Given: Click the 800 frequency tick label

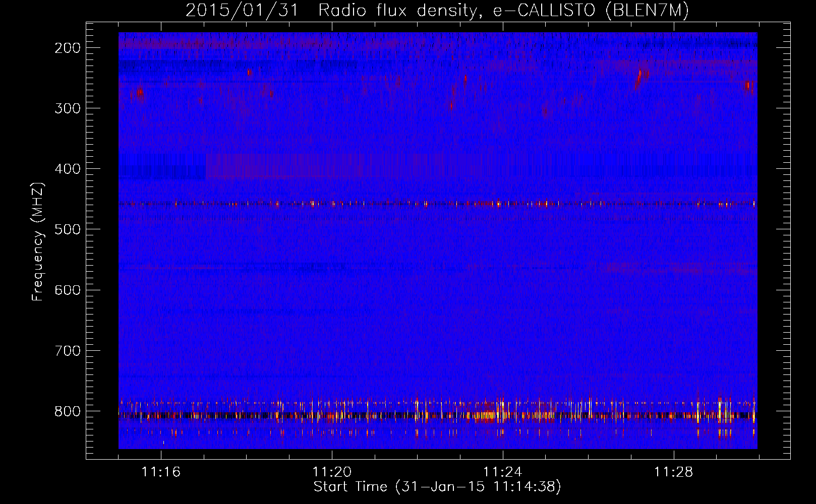Looking at the screenshot, I should point(67,411).
